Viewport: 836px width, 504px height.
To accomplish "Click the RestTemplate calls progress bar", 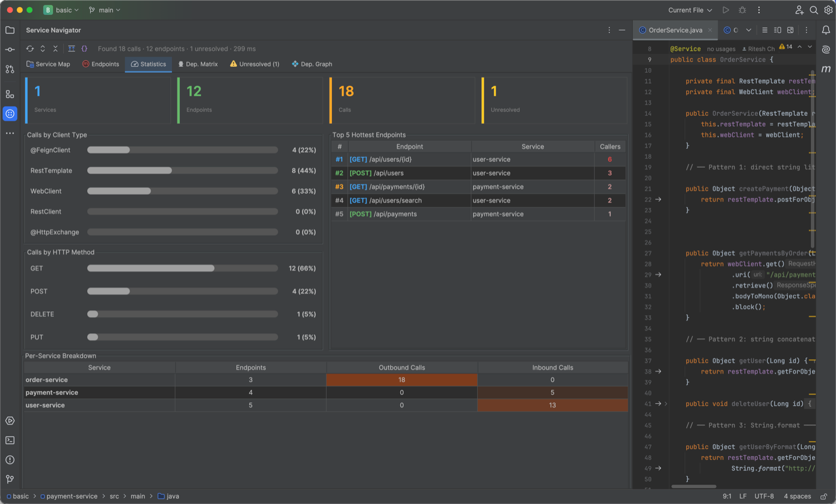I will tap(182, 171).
